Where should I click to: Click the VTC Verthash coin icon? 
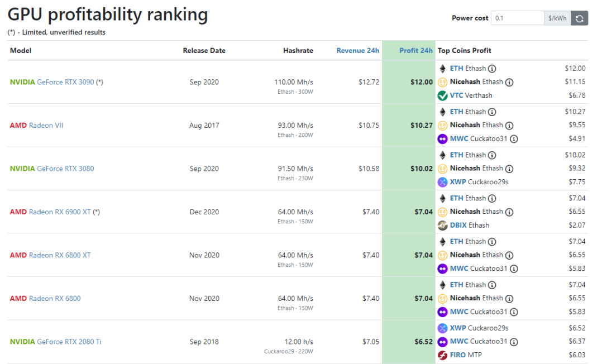(x=443, y=95)
